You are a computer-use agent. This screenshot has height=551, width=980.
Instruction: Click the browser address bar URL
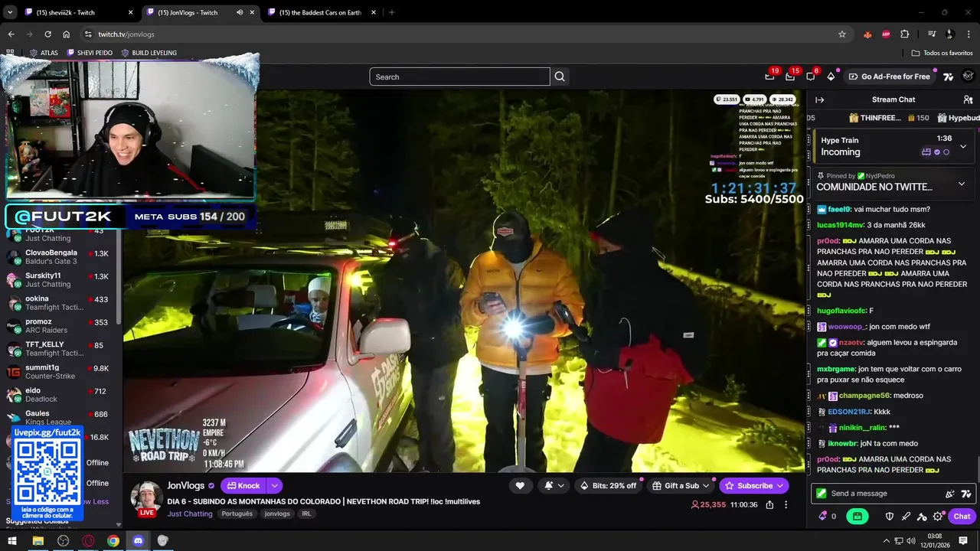(126, 34)
